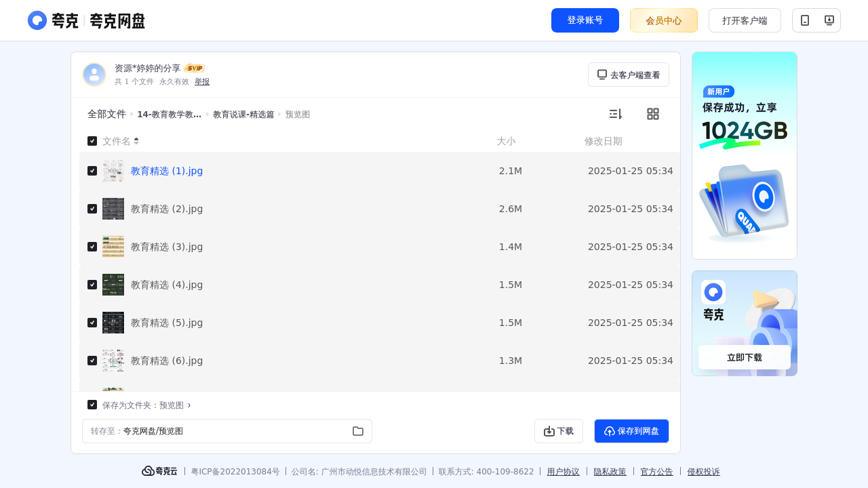This screenshot has width=868, height=488.
Task: Open thumbnail of 教育精选 (4).jpg
Action: pos(113,285)
